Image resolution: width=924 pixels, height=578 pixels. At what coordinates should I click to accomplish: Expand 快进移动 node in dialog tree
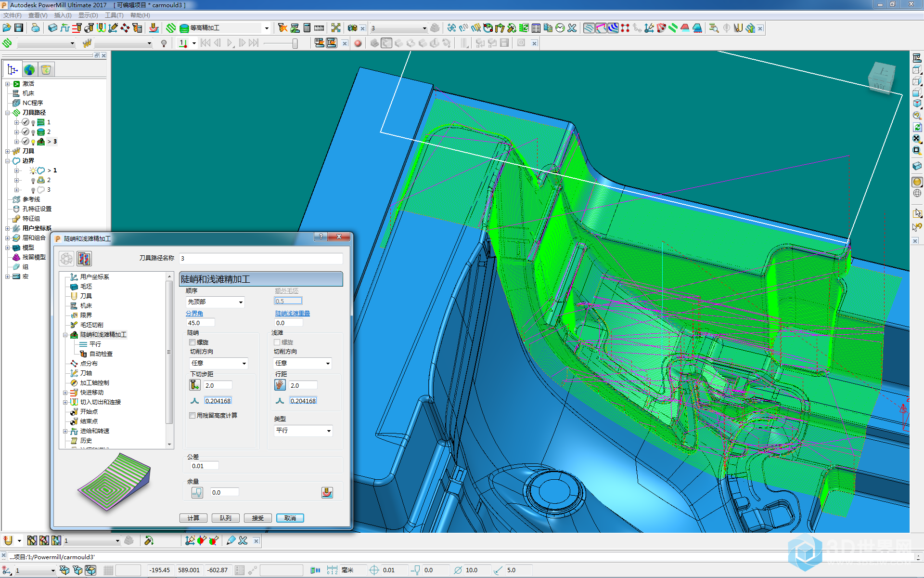pos(65,393)
